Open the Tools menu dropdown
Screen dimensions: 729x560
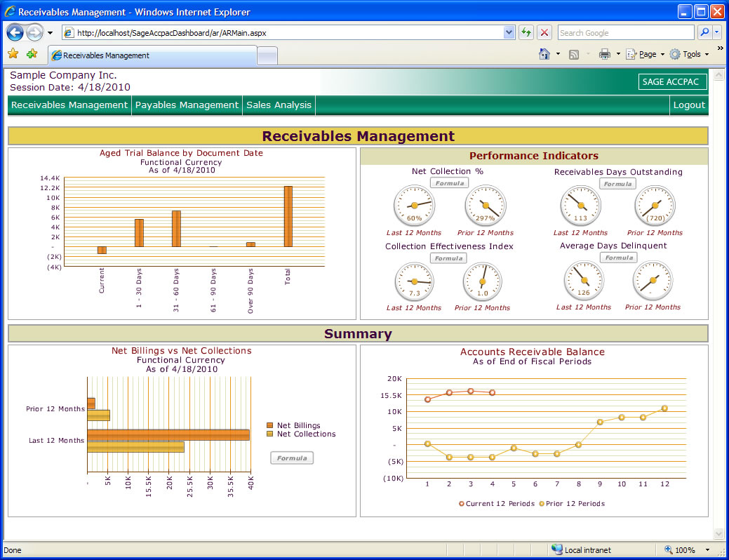point(690,54)
